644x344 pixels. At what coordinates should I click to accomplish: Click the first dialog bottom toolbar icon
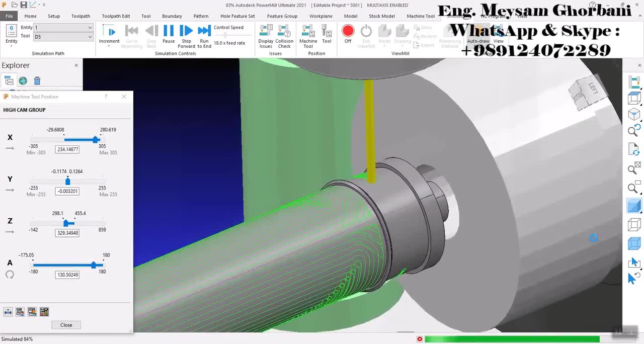point(8,312)
